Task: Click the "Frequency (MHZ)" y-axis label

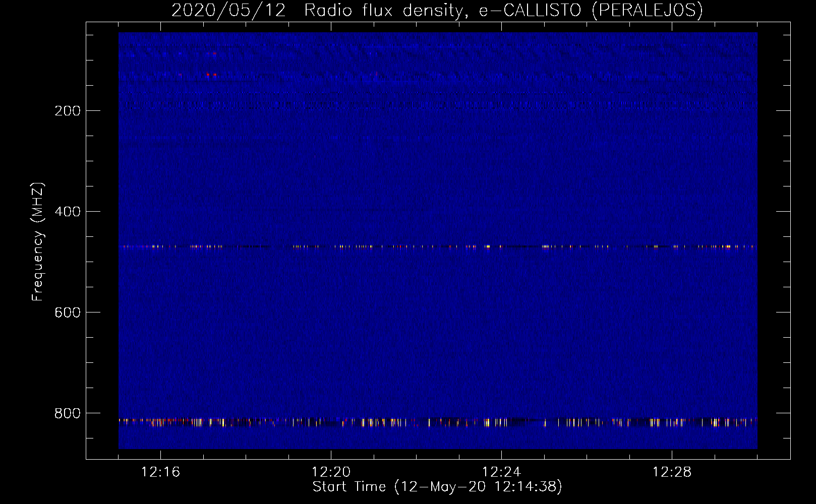Action: click(38, 241)
